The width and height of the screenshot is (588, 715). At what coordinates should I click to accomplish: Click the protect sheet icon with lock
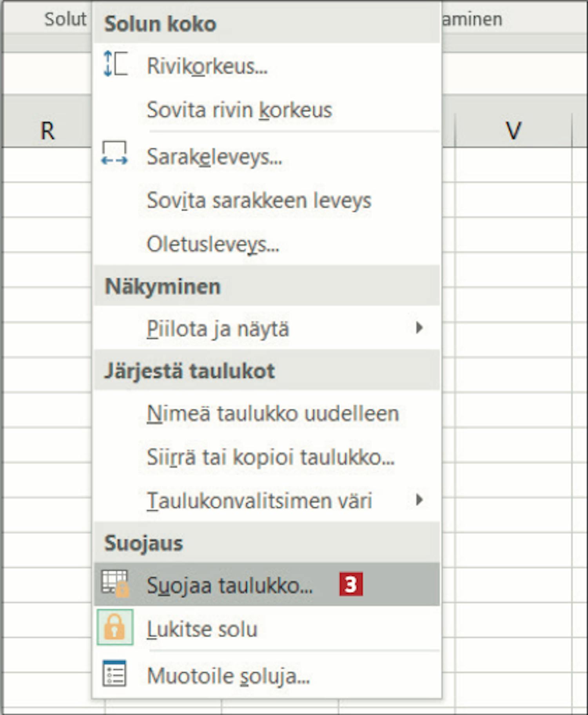[115, 583]
